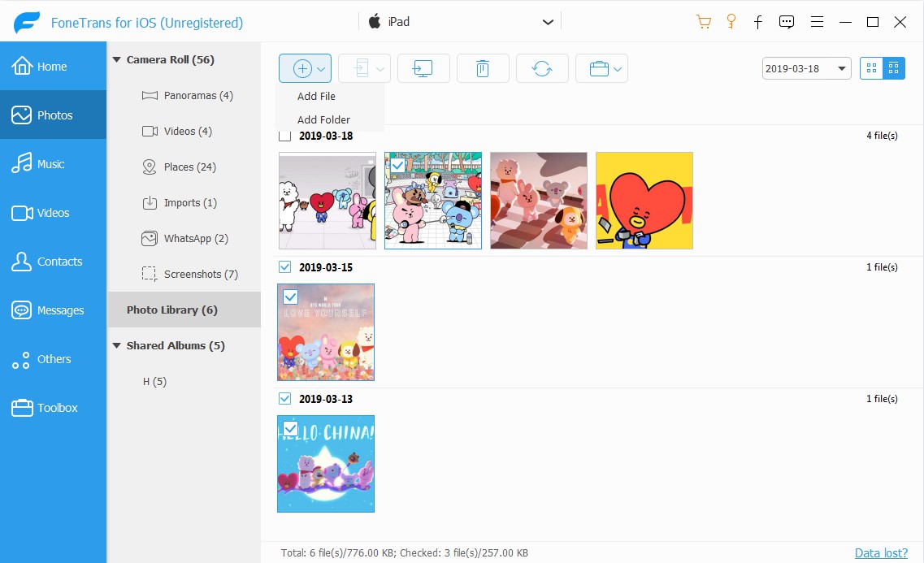Click the Hello China photo thumbnail

pyautogui.click(x=326, y=464)
